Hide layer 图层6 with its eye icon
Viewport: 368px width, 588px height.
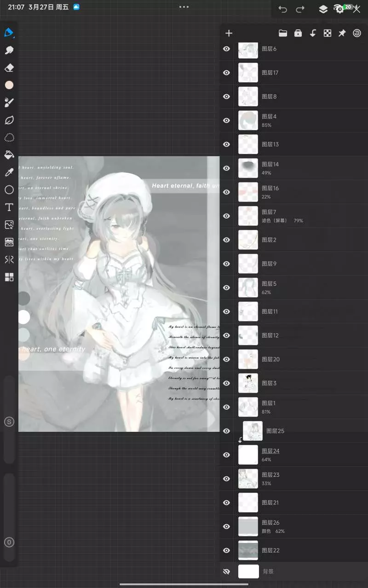(226, 49)
